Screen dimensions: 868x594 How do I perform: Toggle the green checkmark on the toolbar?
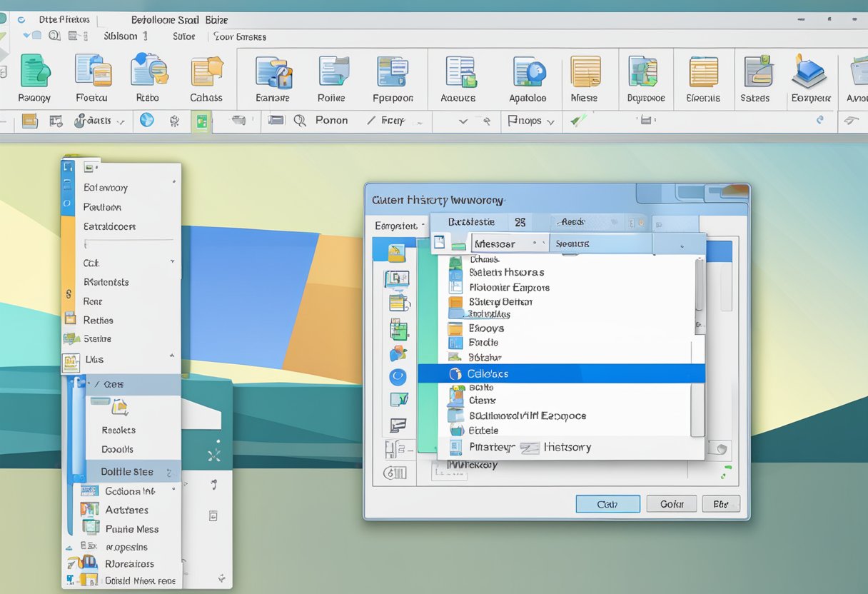click(577, 120)
